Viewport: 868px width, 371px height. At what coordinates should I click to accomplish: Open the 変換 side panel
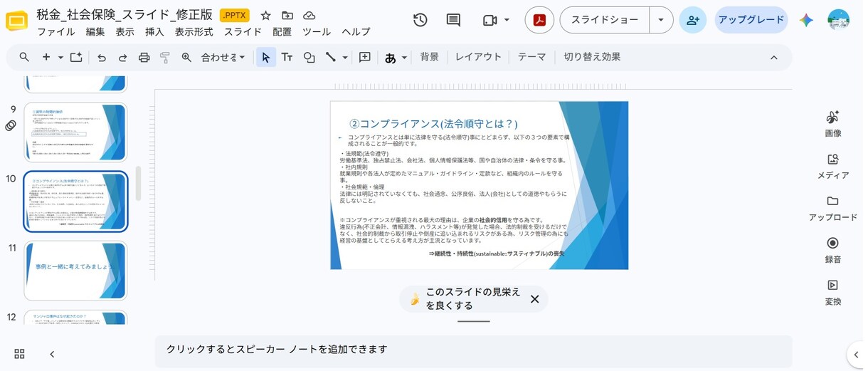833,292
